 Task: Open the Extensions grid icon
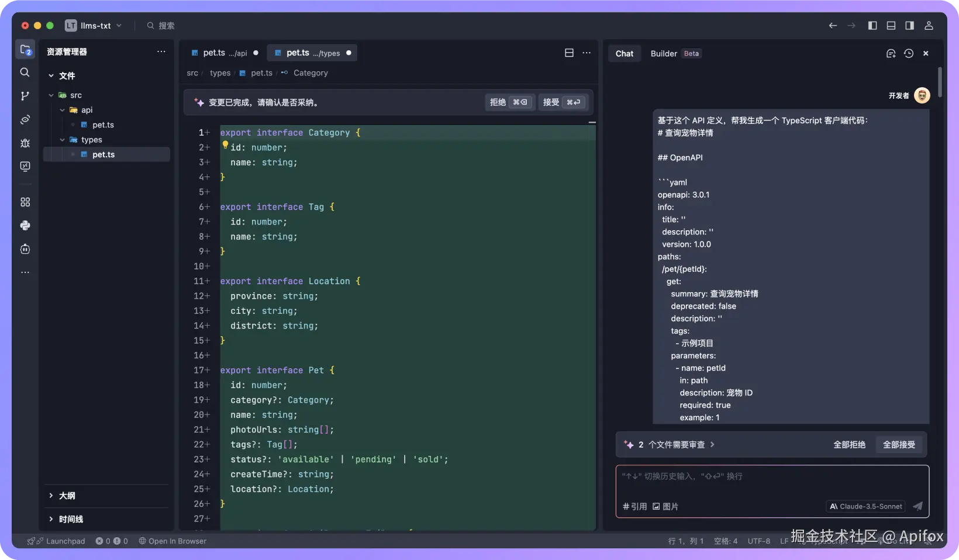25,202
